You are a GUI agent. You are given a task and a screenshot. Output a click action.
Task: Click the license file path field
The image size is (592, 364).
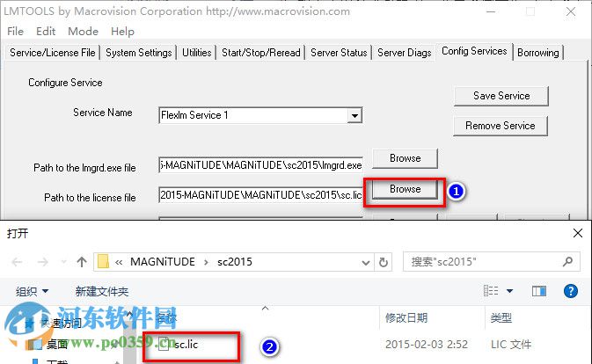pos(261,195)
